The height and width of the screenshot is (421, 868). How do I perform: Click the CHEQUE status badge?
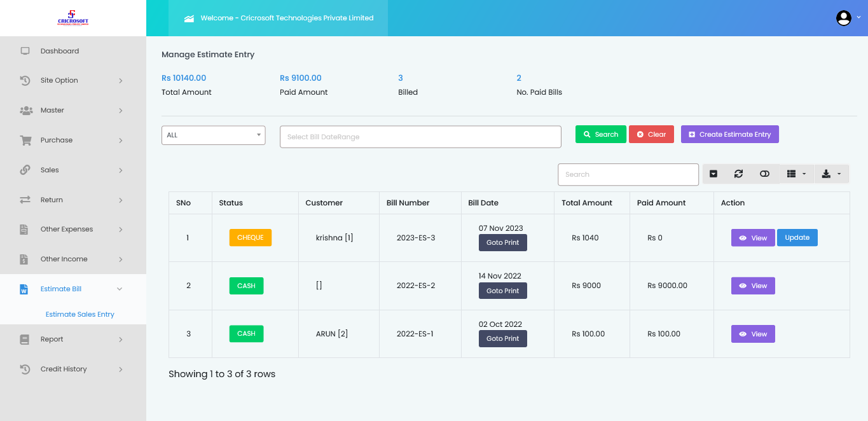pyautogui.click(x=251, y=237)
